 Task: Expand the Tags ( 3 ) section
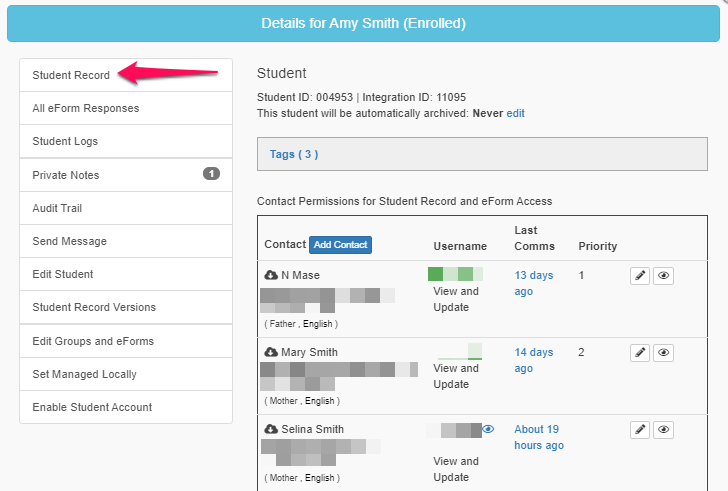point(294,154)
